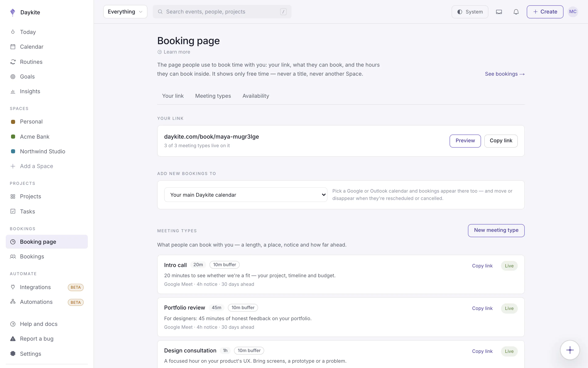This screenshot has width=588, height=368.
Task: Select Booking page in the sidebar
Action: pos(47,242)
